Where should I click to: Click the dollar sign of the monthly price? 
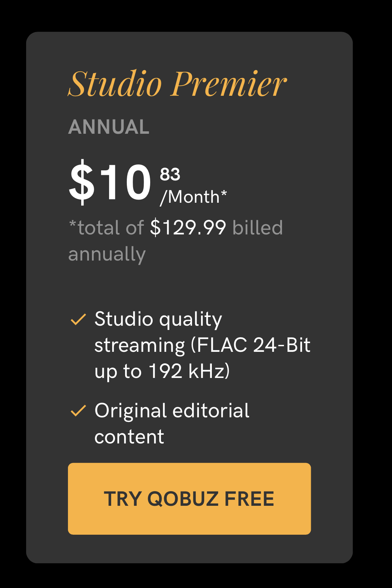pyautogui.click(x=82, y=182)
